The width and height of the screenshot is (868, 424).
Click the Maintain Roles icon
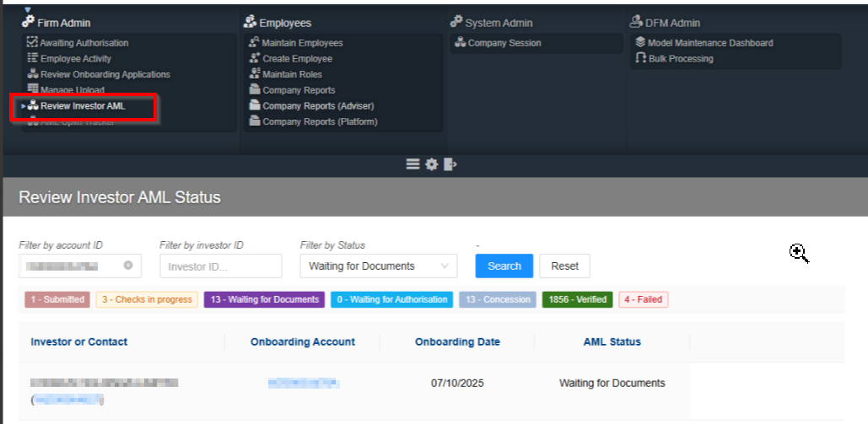click(255, 73)
